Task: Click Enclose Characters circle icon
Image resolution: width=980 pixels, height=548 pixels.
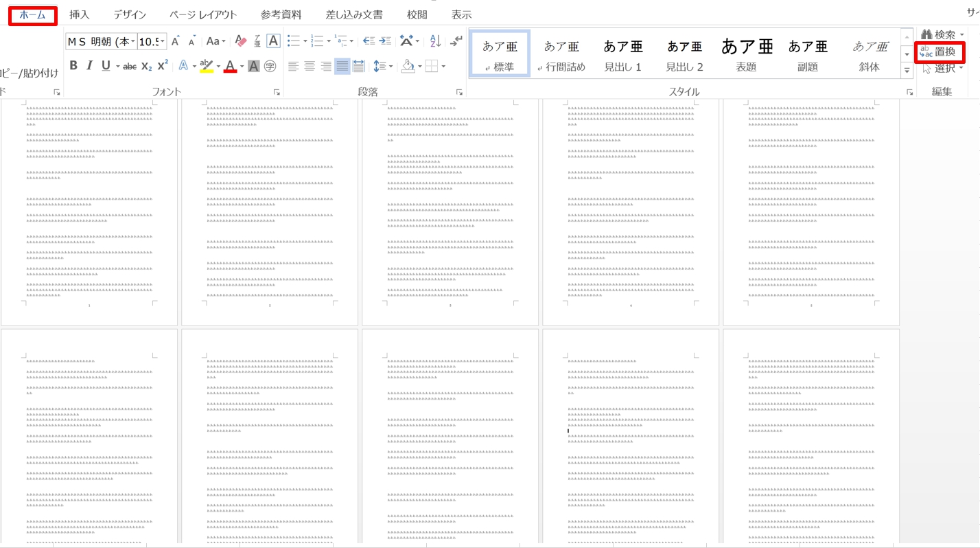Action: tap(270, 66)
